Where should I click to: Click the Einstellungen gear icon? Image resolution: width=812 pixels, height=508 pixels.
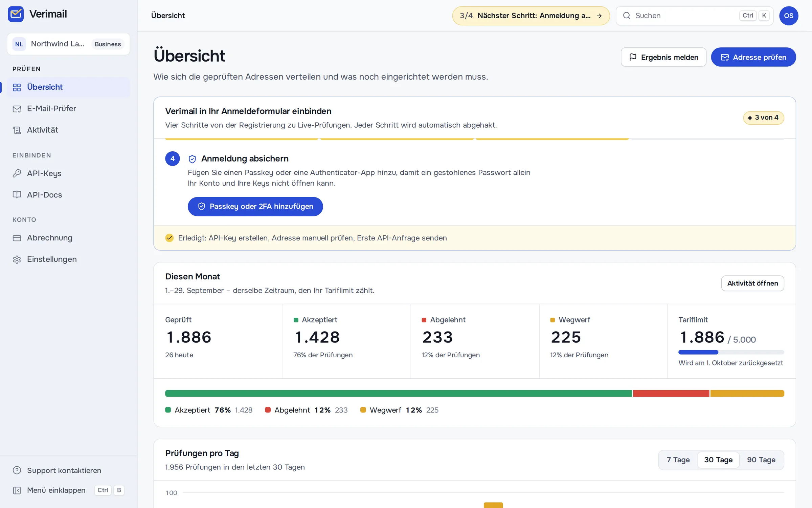(17, 259)
